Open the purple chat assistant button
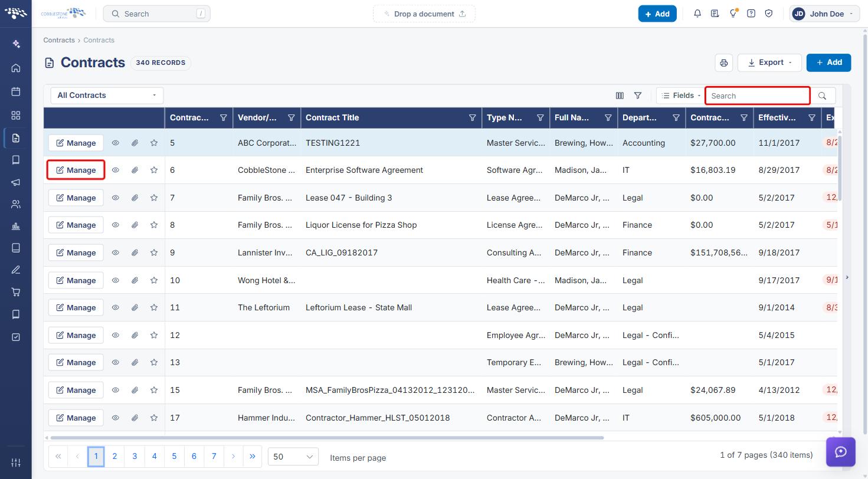 tap(841, 452)
